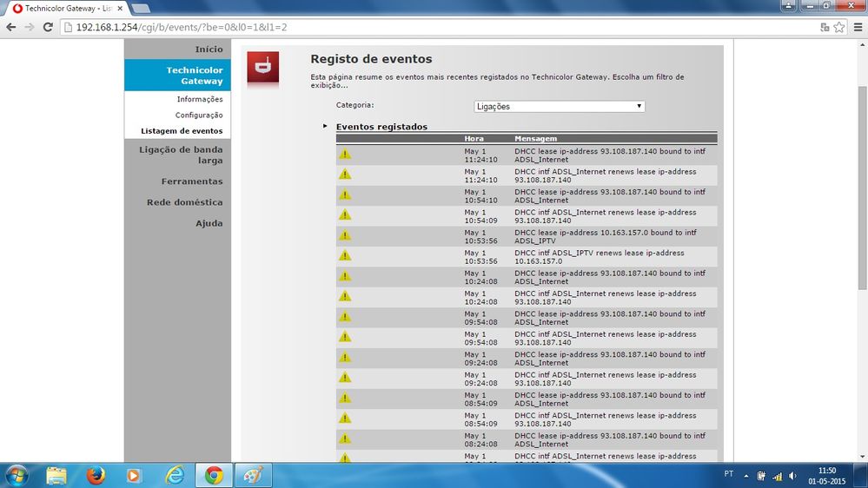Click the Mensagem column header
The image size is (868, 488).
[536, 139]
